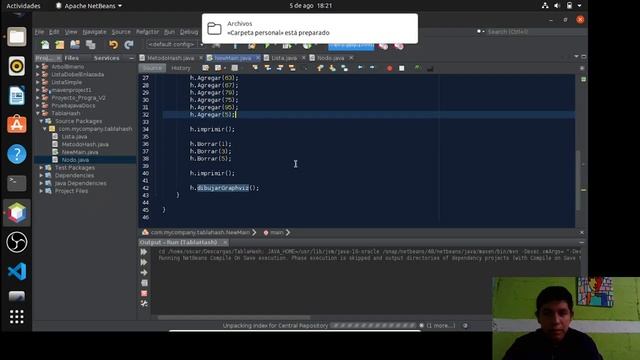Close the Nodo.java tab

(351, 58)
